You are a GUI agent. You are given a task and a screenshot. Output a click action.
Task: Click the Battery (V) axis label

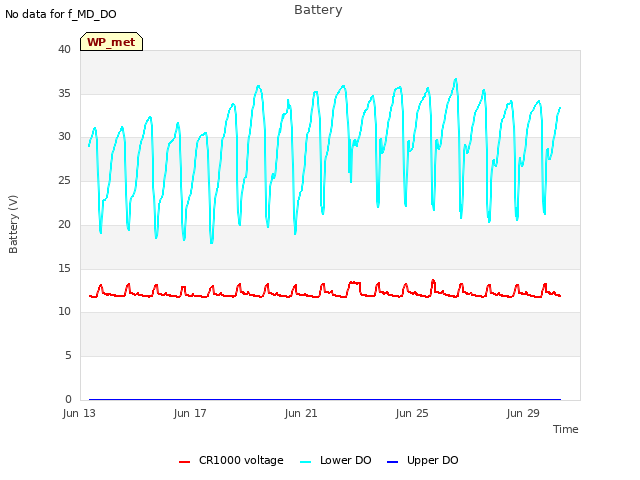pos(13,224)
